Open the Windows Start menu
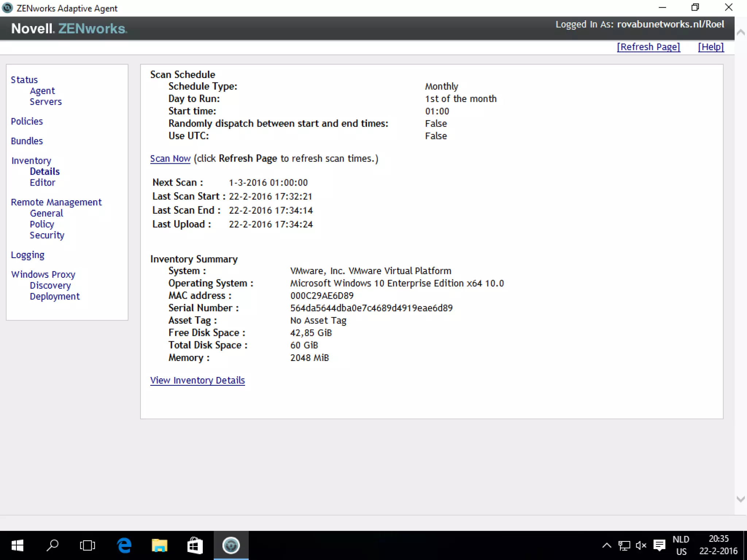The width and height of the screenshot is (747, 560). [x=17, y=545]
